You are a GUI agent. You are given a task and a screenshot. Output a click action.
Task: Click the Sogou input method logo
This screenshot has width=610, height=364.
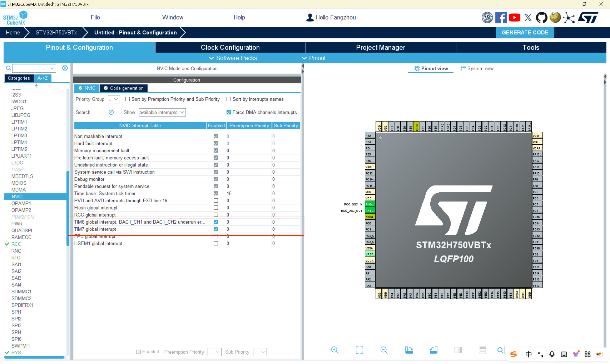(x=513, y=354)
